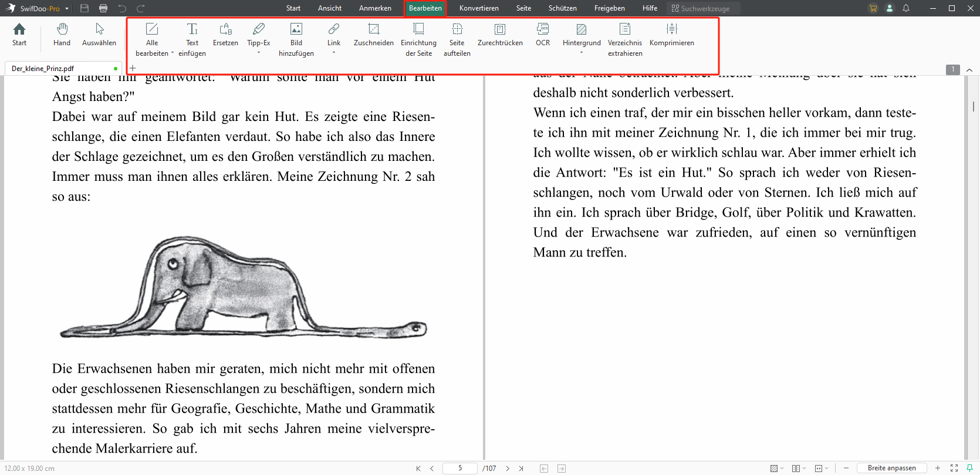Activate the Tipp-Ex whiteout tool
This screenshot has width=980, height=475.
coord(258,35)
